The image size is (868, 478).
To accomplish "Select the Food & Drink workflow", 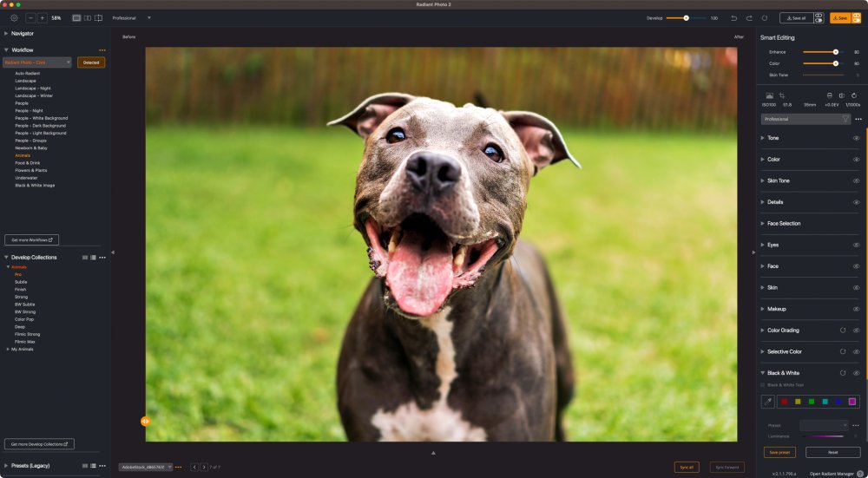I will [x=28, y=163].
